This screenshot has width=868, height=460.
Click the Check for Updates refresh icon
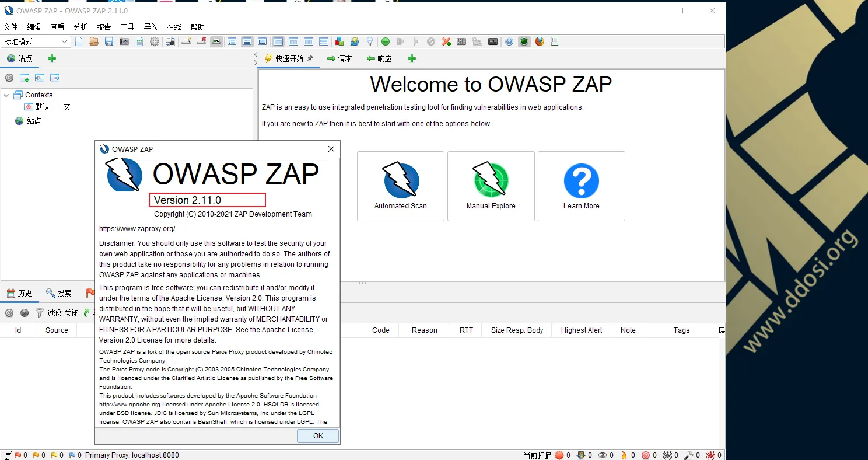(x=354, y=41)
